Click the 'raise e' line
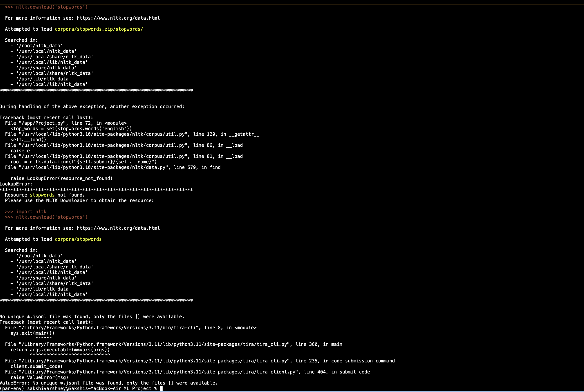Image resolution: width=584 pixels, height=392 pixels. tap(20, 151)
